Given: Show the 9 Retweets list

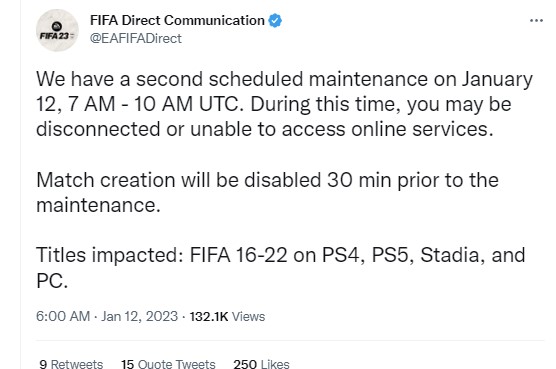Looking at the screenshot, I should (x=71, y=364).
